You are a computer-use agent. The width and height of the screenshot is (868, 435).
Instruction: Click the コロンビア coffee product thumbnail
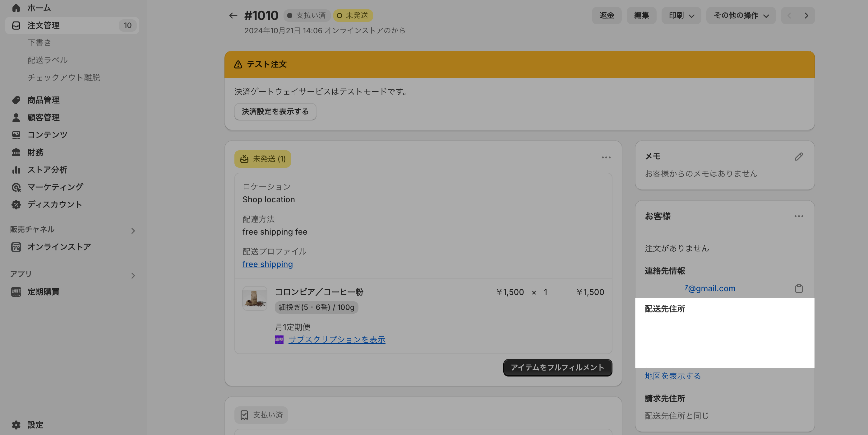(x=255, y=298)
